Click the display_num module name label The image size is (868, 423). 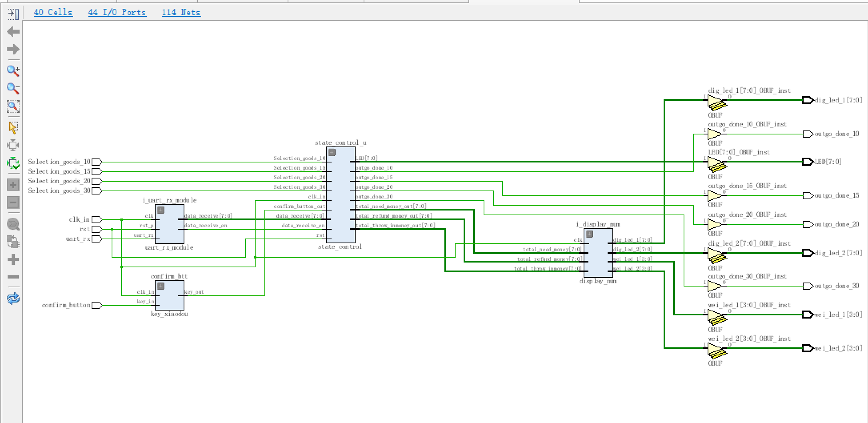[x=598, y=281]
